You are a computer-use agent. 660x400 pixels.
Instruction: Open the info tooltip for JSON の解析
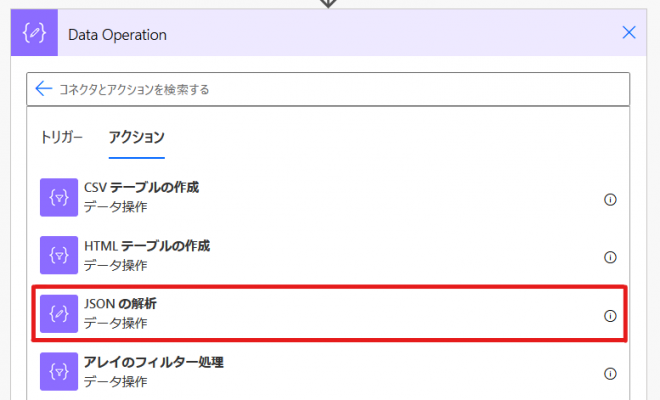pyautogui.click(x=610, y=315)
